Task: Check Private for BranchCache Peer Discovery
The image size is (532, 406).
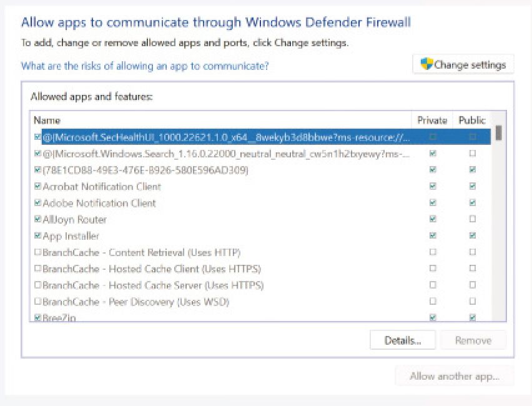Action: [x=433, y=301]
